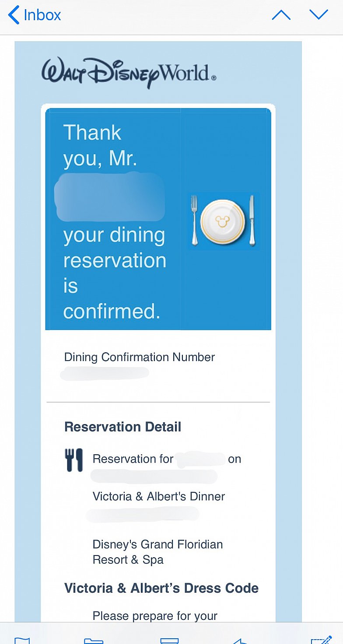Viewport: 343px width, 644px height.
Task: Tap the Walt Disney World logo
Action: click(x=129, y=73)
